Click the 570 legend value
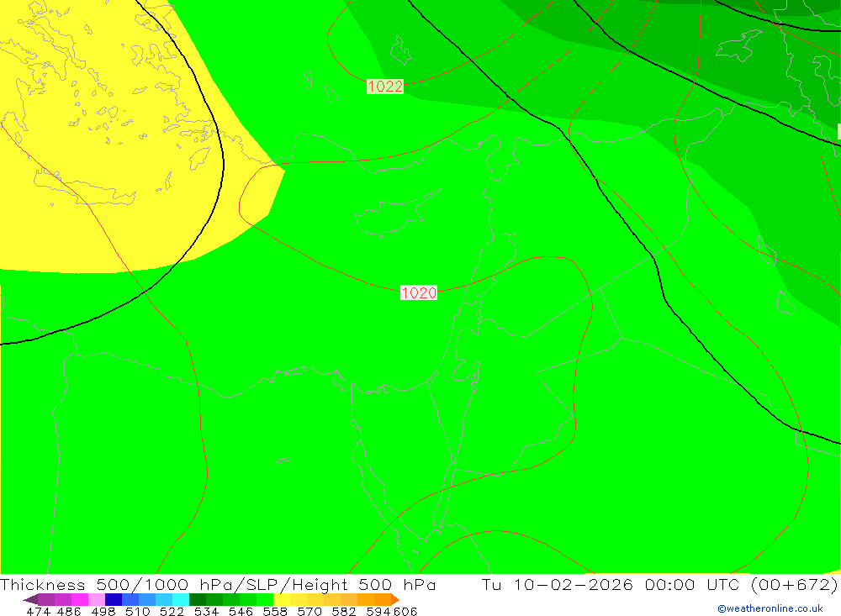841x616 pixels. (309, 611)
